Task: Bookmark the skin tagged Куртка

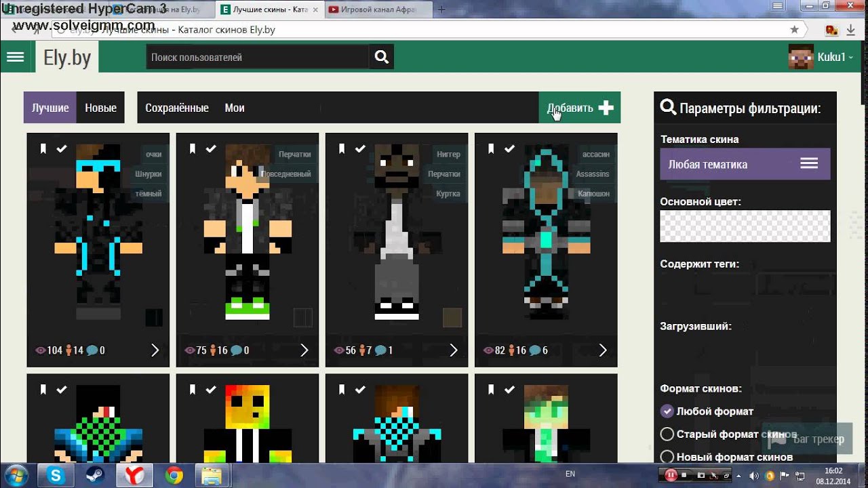Action: coord(341,148)
